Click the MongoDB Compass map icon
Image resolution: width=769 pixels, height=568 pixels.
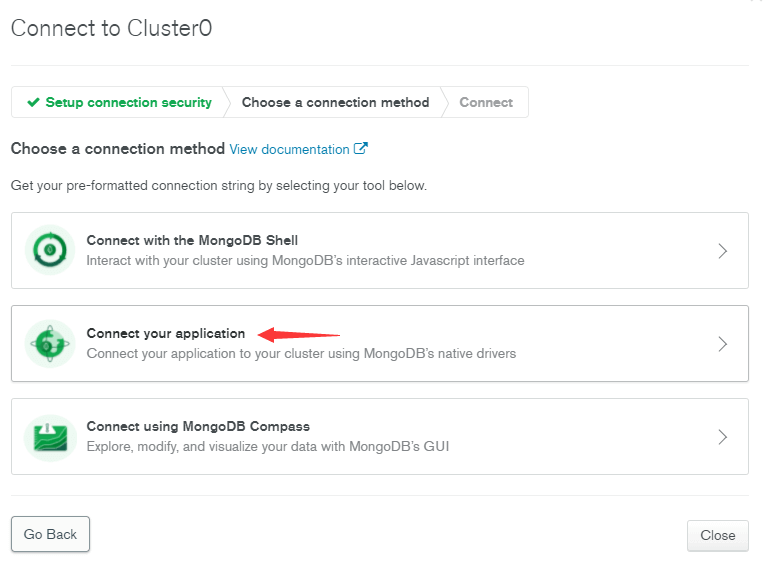pyautogui.click(x=50, y=437)
